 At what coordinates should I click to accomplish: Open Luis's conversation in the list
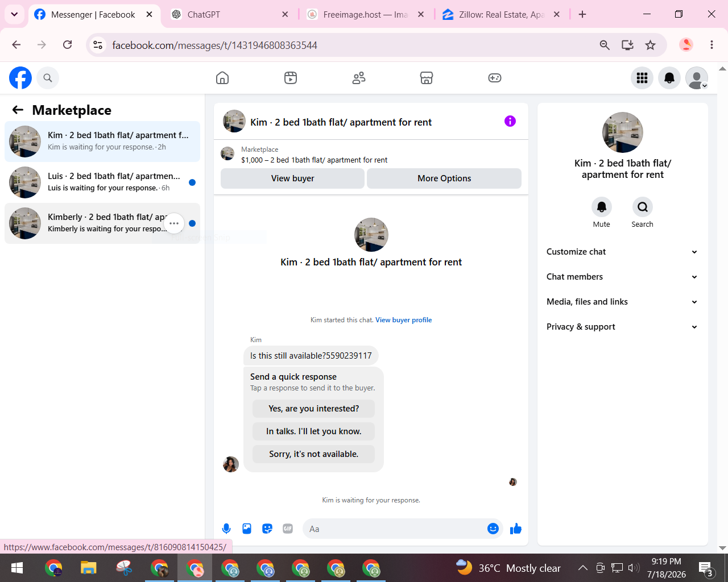point(102,182)
